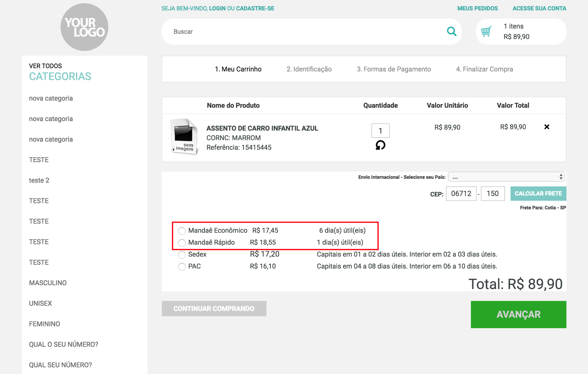588x374 pixels.
Task: Click the refresh quantity arrow icon
Action: 380,145
